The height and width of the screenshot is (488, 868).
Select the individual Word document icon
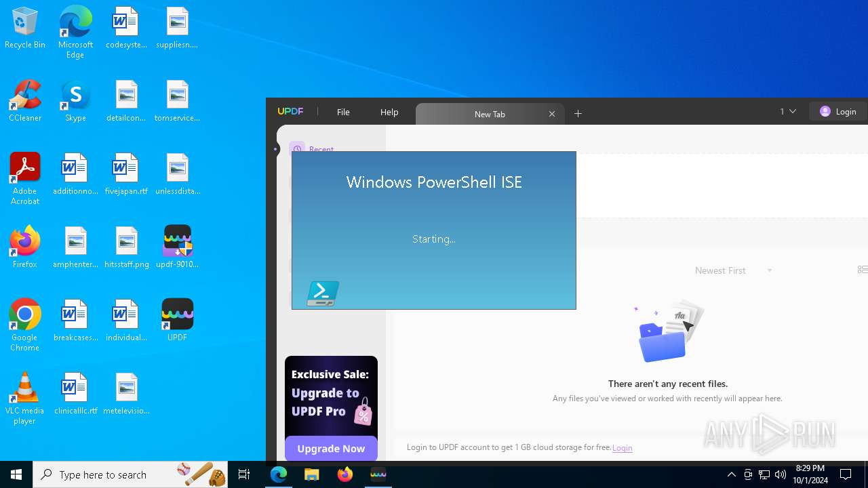coord(126,321)
